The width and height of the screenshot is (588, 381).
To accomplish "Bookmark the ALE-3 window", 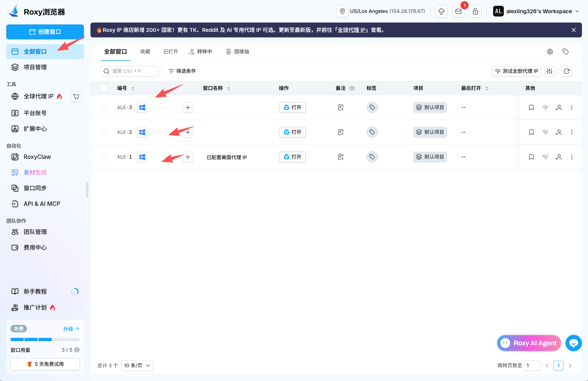I will pos(531,107).
